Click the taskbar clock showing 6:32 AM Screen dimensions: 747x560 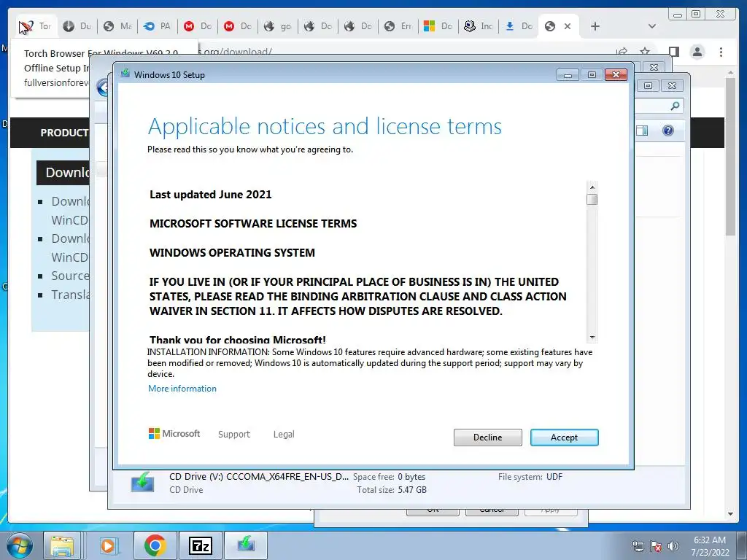(710, 546)
